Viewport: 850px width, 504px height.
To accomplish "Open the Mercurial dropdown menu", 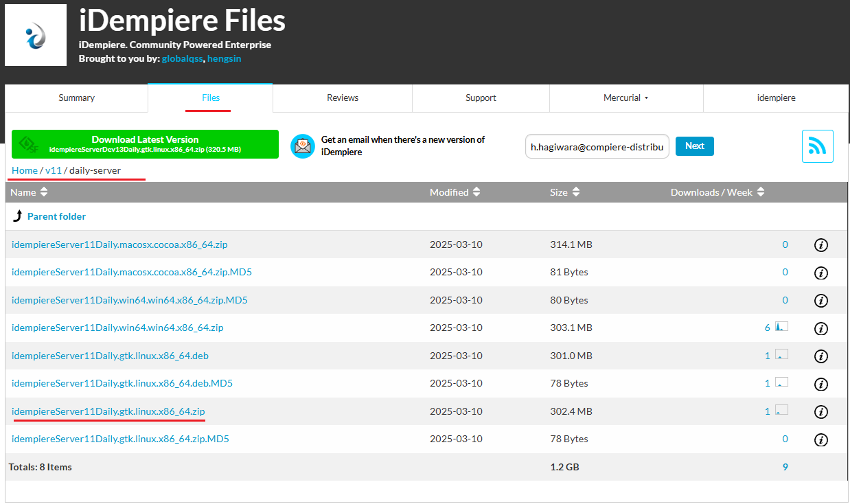I will (625, 98).
